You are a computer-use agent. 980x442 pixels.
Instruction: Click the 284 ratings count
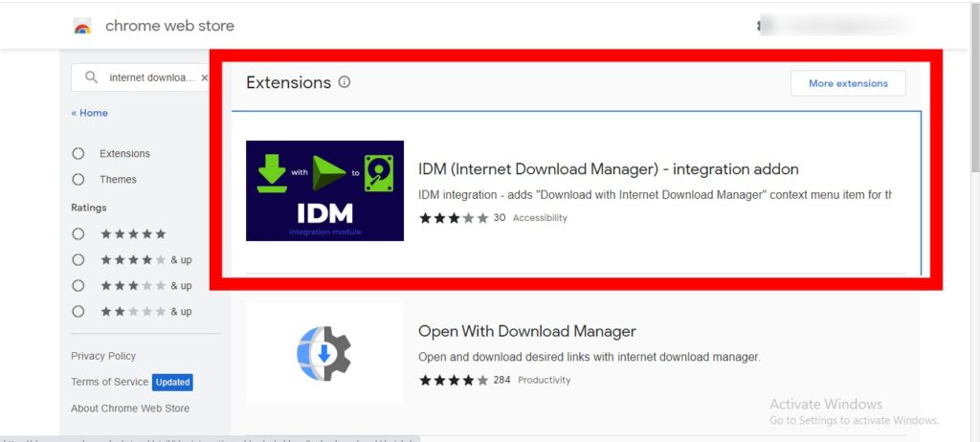(501, 380)
